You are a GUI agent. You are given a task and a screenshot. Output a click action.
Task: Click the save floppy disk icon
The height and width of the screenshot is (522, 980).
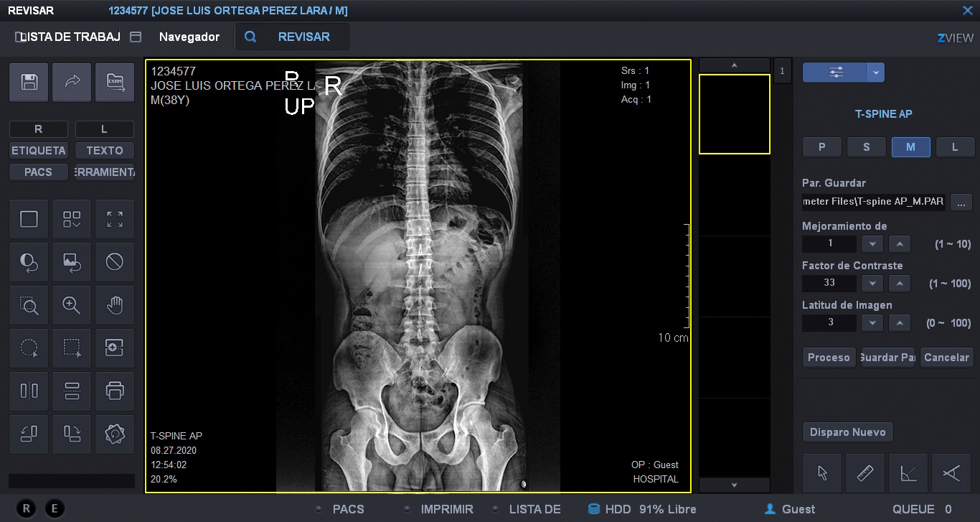pyautogui.click(x=29, y=83)
